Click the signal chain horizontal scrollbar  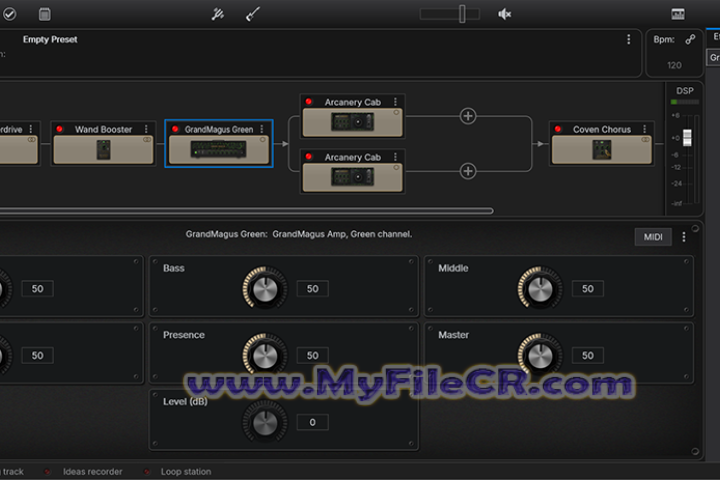pos(247,211)
